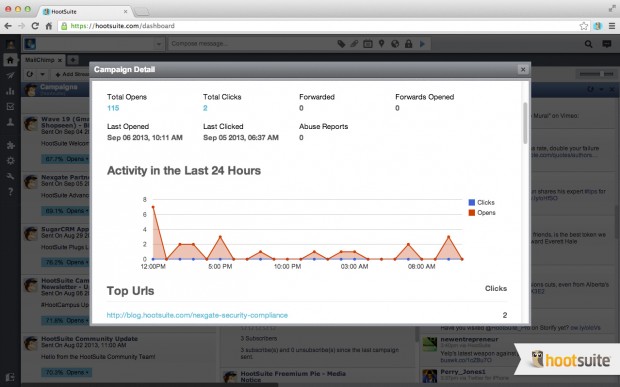This screenshot has width=620, height=387.
Task: Click 'Sep 06 2013, 10:11 AM' Last Opened value
Action: click(x=145, y=138)
